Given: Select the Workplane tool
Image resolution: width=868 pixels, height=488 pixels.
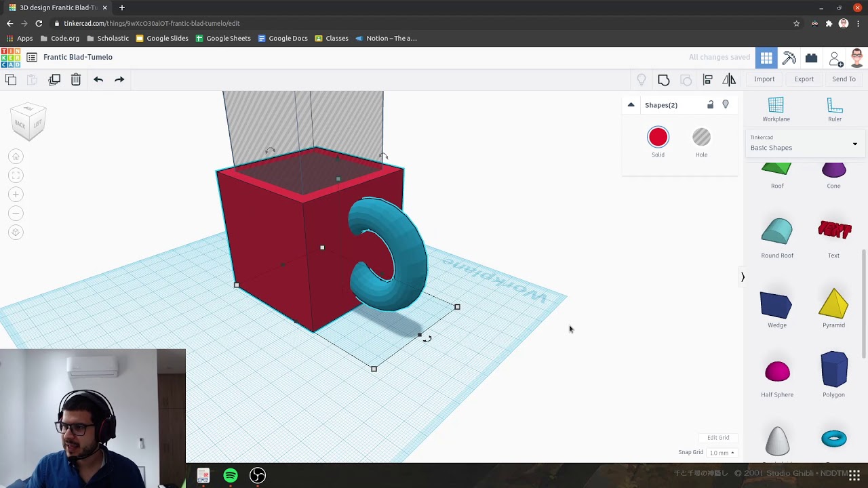Looking at the screenshot, I should coord(776,110).
